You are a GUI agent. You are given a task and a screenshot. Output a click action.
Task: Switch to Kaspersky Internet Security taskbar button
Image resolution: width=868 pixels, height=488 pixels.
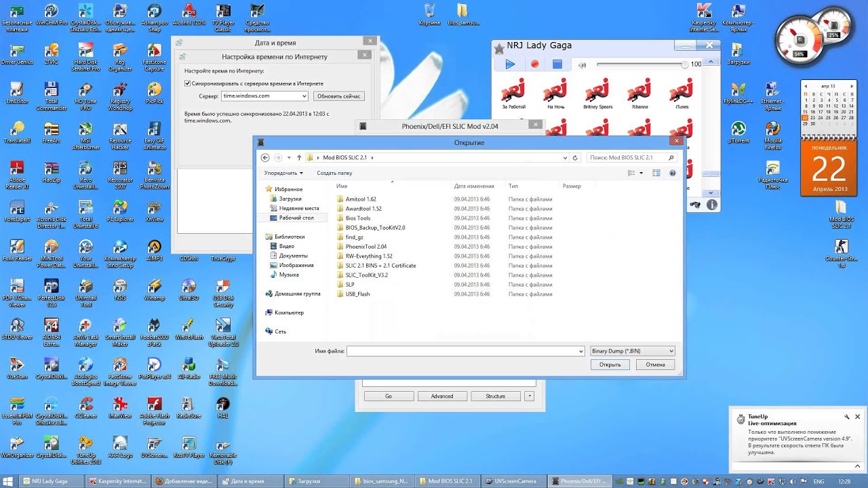coord(118,481)
